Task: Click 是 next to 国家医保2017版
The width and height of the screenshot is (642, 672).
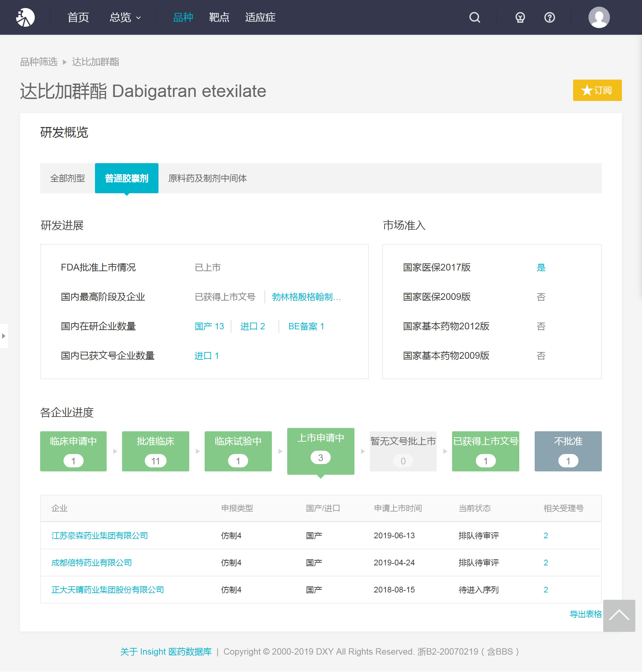Action: [x=541, y=267]
